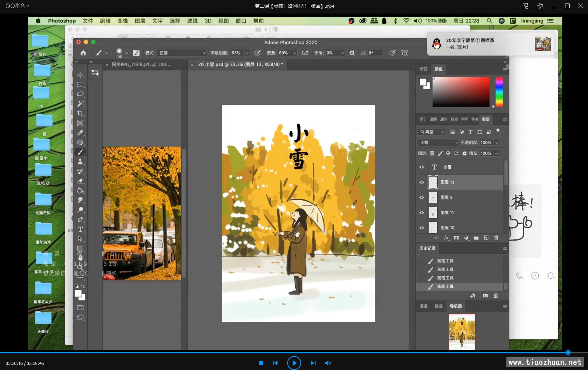This screenshot has height=370, width=588.
Task: Open the layer filter 类型 dropdown
Action: [431, 132]
